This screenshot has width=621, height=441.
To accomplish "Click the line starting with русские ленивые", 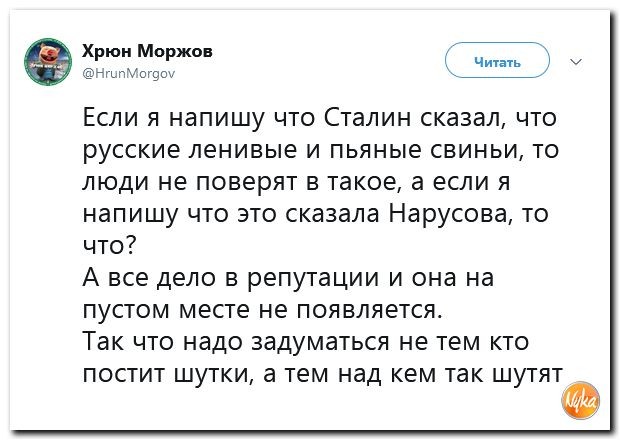I will point(321,150).
